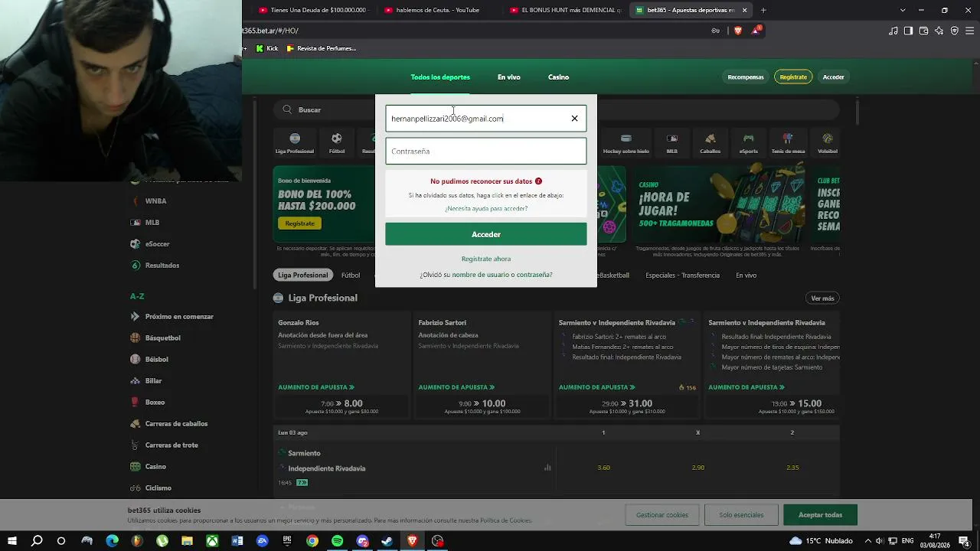Select the Especiales - Transferencia filter

point(682,275)
